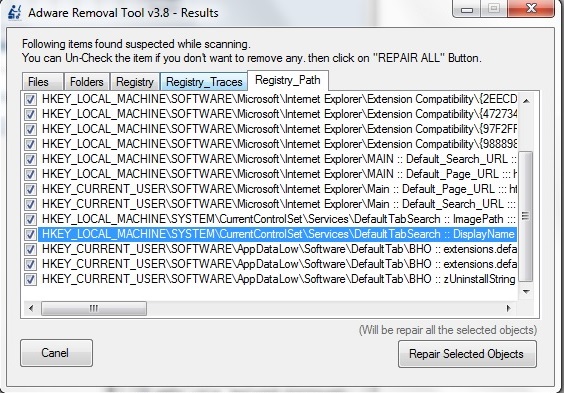Click the Canel button

pos(56,353)
